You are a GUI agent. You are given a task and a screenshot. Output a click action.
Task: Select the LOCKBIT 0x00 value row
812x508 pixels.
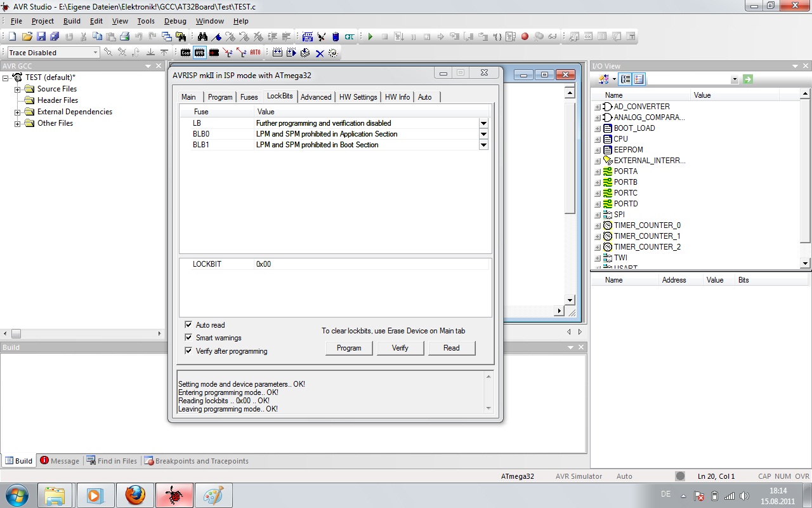pos(334,264)
